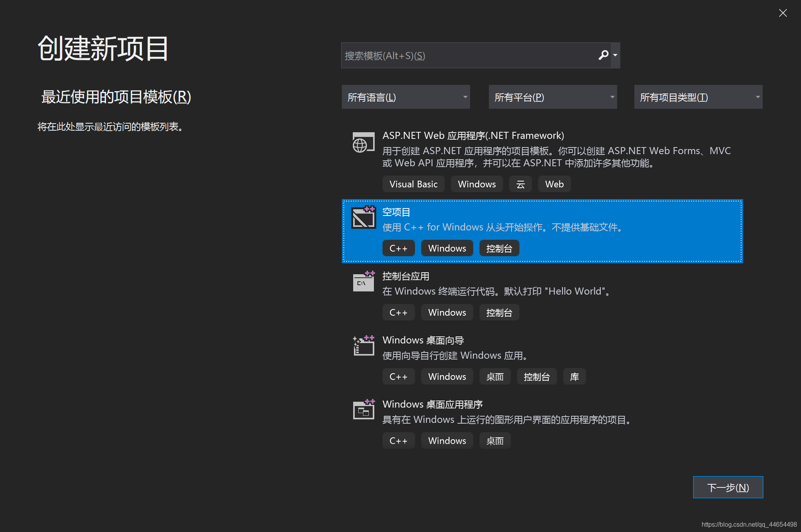Click 桌面 tag under Windows 桌面应用程序
This screenshot has height=532, width=801.
point(495,441)
